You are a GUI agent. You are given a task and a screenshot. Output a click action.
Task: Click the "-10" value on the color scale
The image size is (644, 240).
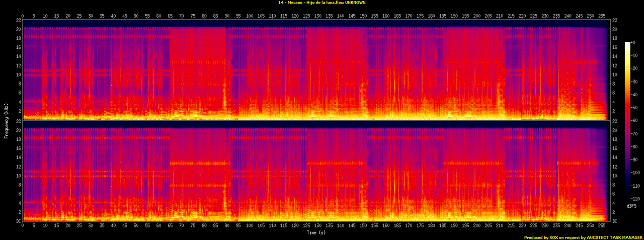pyautogui.click(x=635, y=55)
